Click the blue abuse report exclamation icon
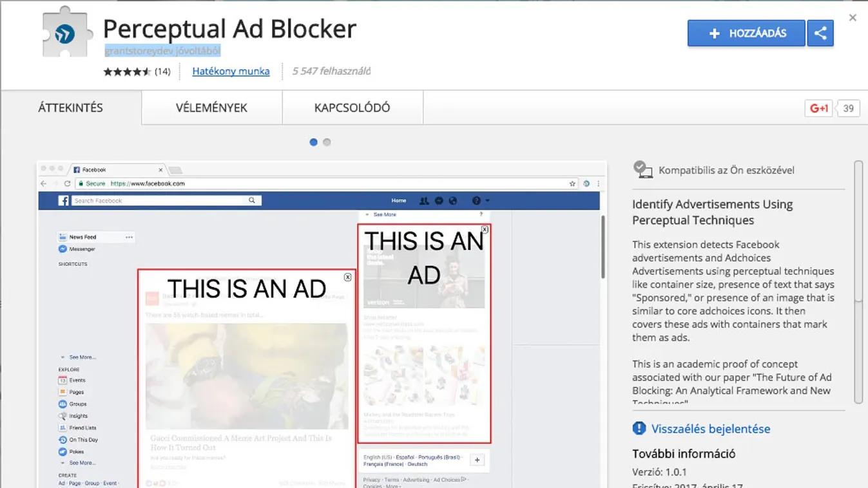Viewport: 868px width, 488px height. (x=639, y=428)
